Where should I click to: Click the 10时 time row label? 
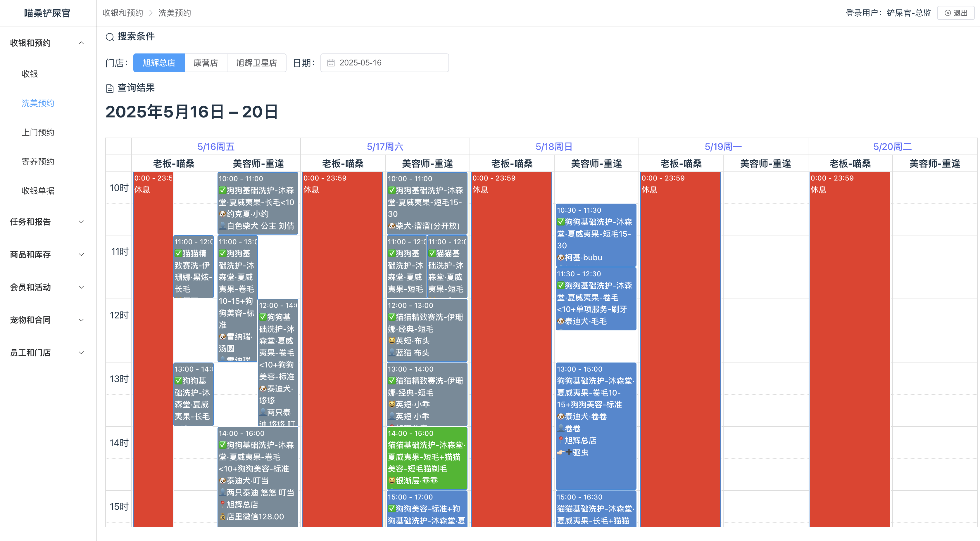pos(119,188)
